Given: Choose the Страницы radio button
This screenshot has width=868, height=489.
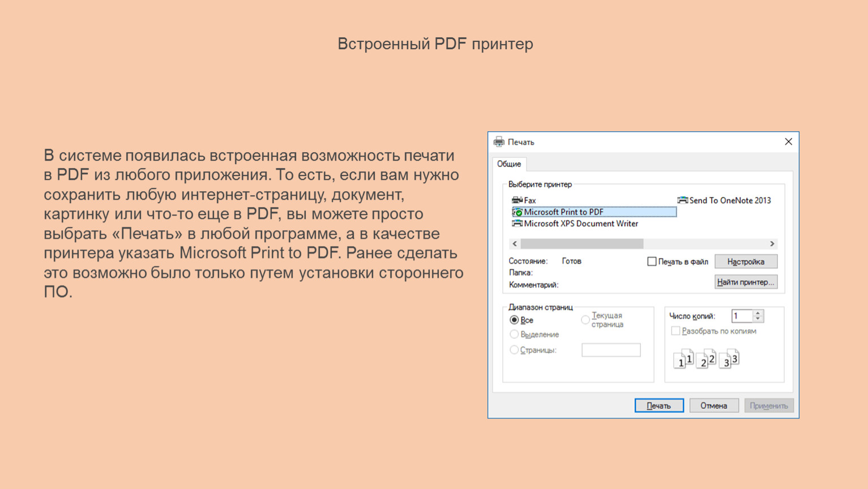Looking at the screenshot, I should click(514, 350).
